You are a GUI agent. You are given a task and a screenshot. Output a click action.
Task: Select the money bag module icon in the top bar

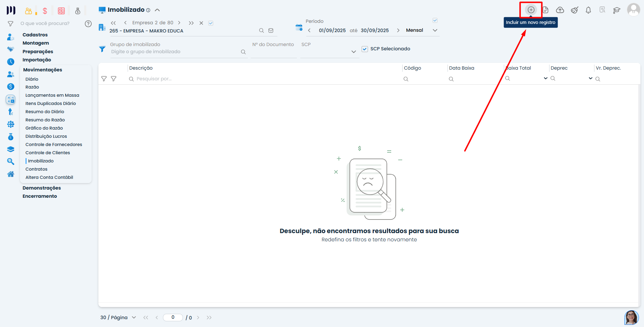pyautogui.click(x=78, y=11)
